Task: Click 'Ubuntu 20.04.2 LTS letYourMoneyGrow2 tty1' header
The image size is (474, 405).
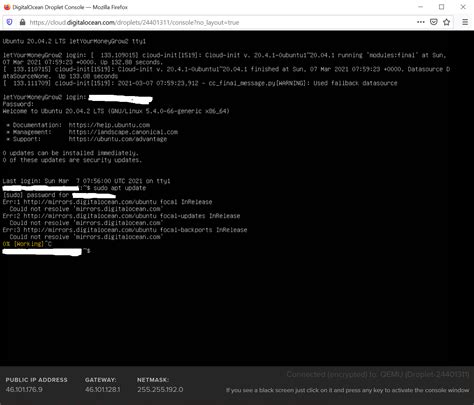Action: (x=74, y=41)
